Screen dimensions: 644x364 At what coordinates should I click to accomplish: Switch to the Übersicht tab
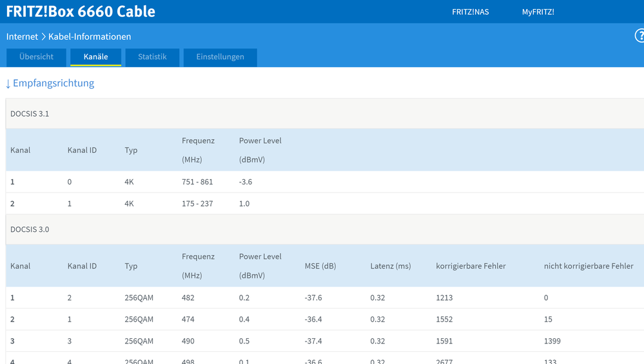(37, 57)
